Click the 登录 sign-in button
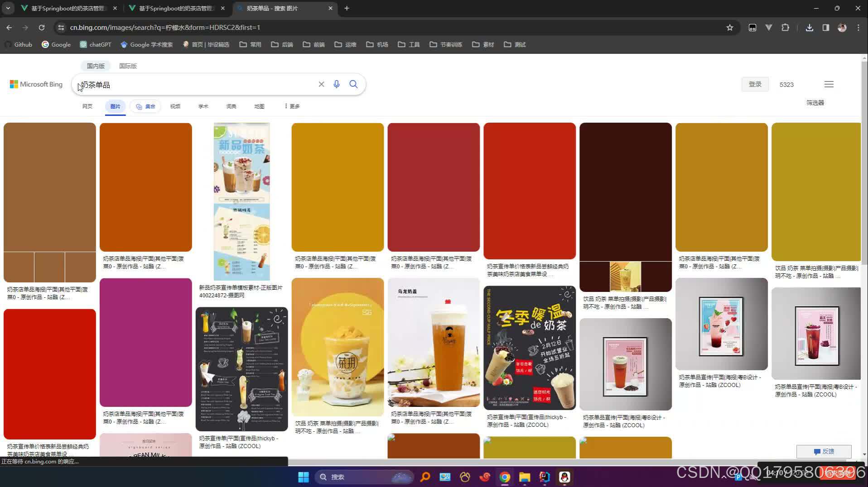Viewport: 868px width, 487px height. pos(755,84)
